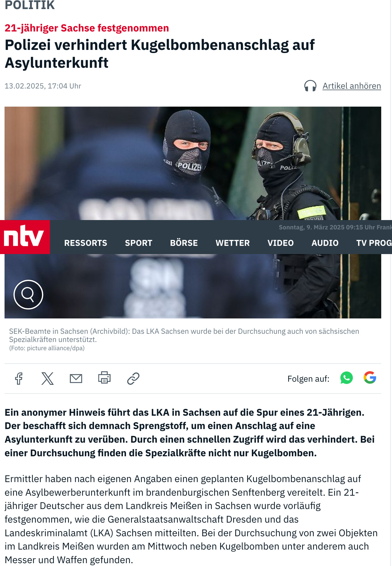Share article on X
This screenshot has width=392, height=566.
[47, 379]
